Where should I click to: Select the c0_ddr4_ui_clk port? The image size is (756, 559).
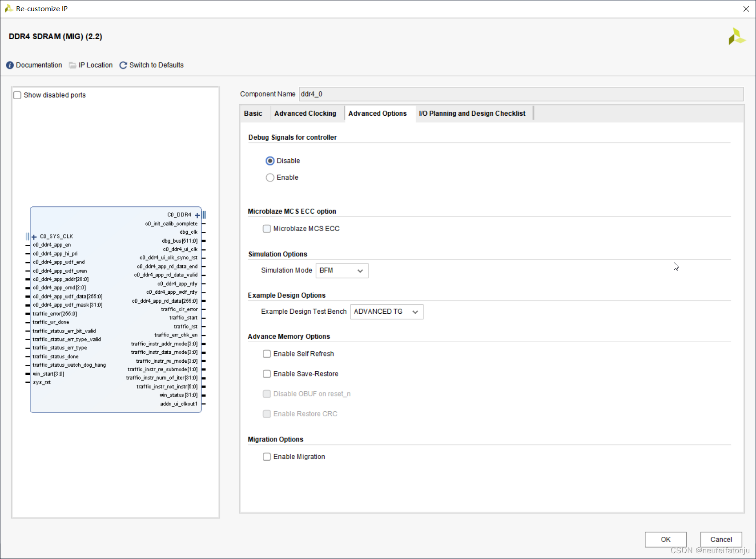(180, 249)
